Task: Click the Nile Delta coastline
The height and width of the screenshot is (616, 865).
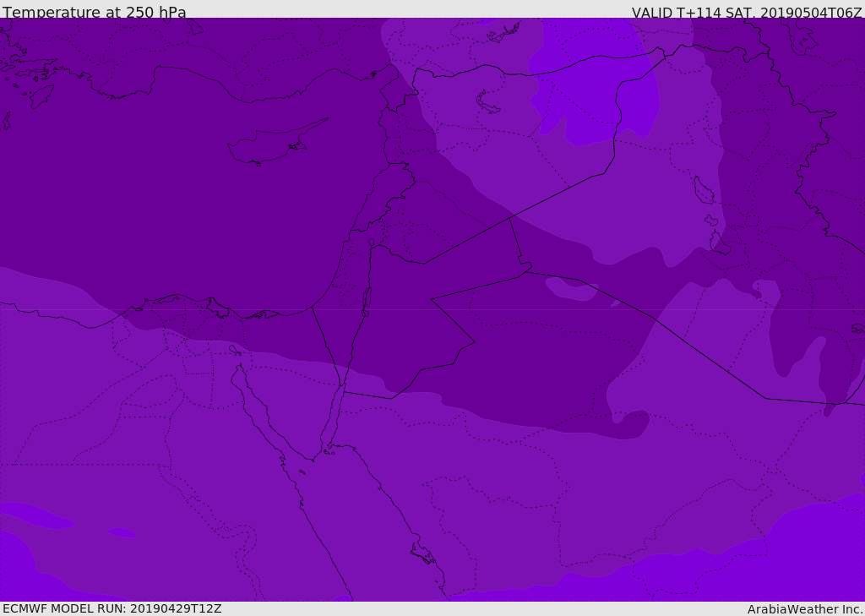Action: pyautogui.click(x=182, y=298)
